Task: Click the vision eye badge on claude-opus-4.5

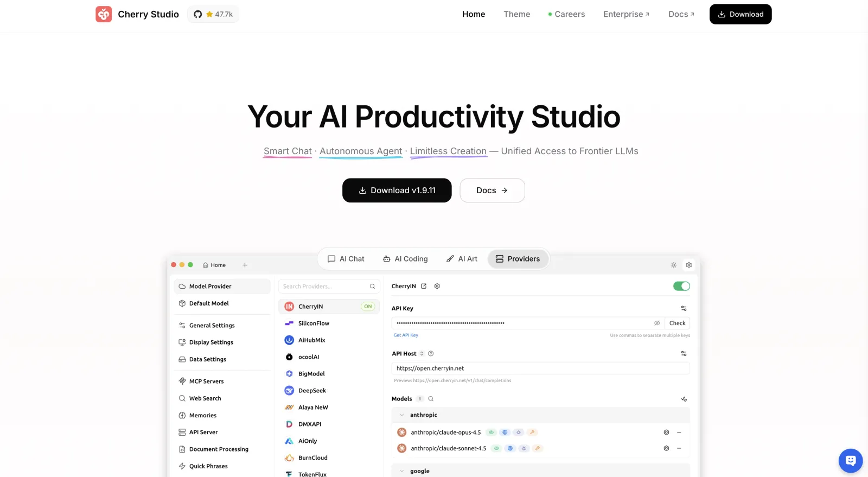Action: pos(491,433)
